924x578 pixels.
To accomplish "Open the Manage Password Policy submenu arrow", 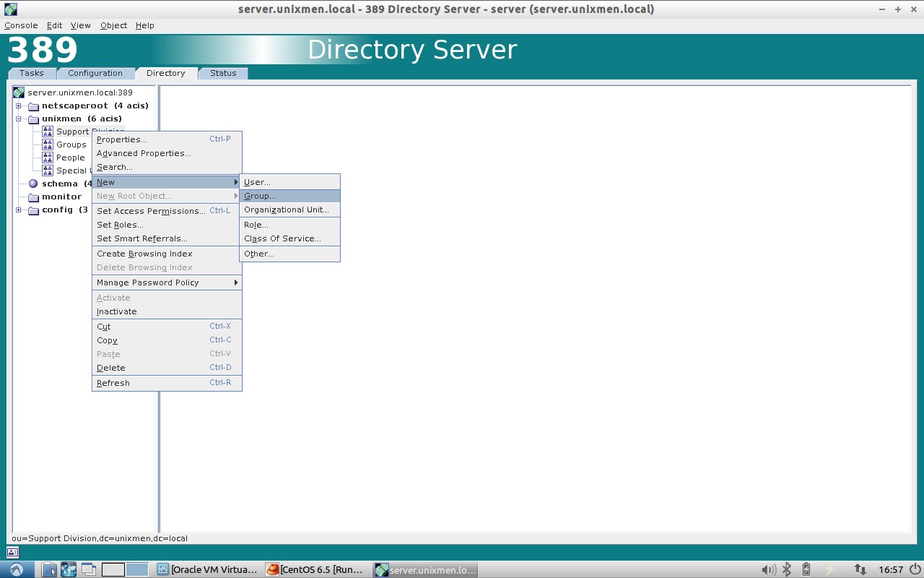I will 235,282.
